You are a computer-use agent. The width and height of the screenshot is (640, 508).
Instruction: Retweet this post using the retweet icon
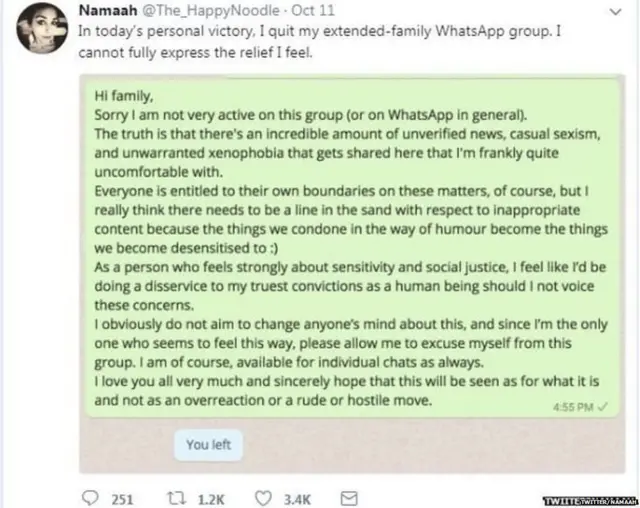point(175,497)
